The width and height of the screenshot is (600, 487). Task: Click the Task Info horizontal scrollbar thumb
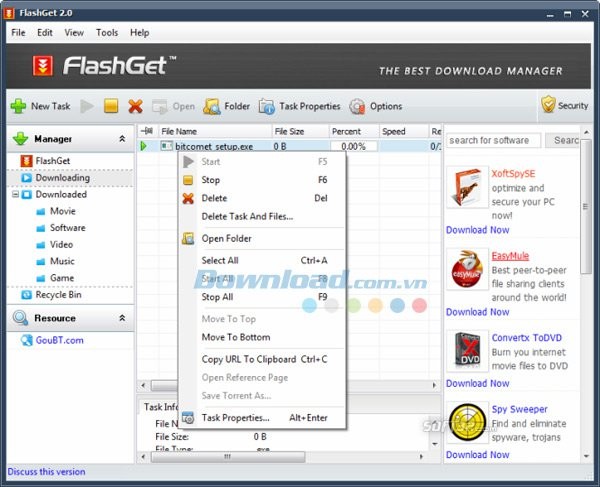[228, 457]
